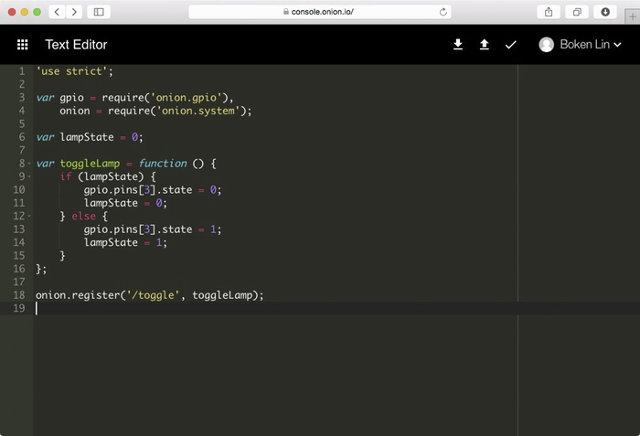Collapse the toggleLamp function fold on line 8
640x436 pixels.
(x=29, y=164)
